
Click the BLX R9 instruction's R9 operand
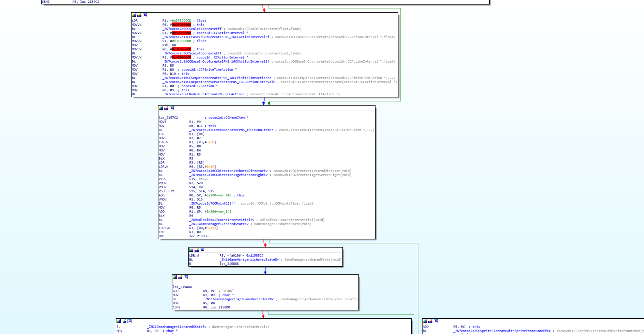point(191,216)
